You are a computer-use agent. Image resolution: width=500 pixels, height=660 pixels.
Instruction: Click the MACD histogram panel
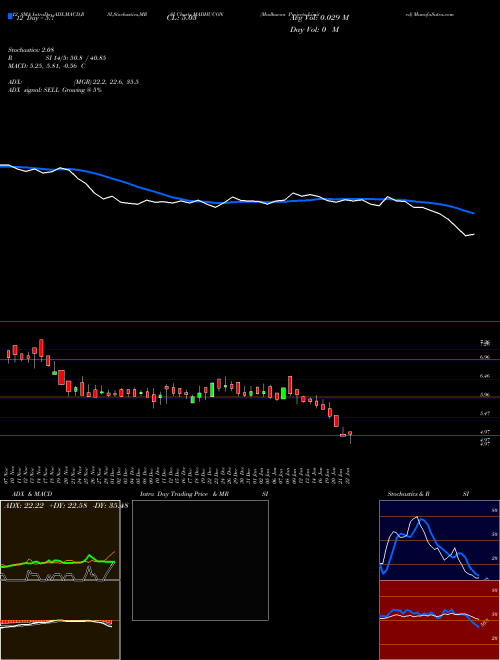pyautogui.click(x=60, y=620)
